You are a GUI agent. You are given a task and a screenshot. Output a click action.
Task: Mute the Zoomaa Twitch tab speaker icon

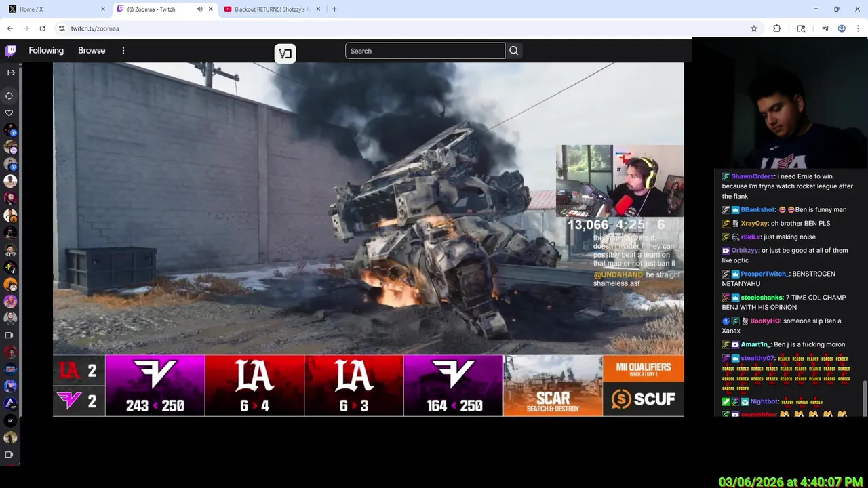(x=199, y=9)
